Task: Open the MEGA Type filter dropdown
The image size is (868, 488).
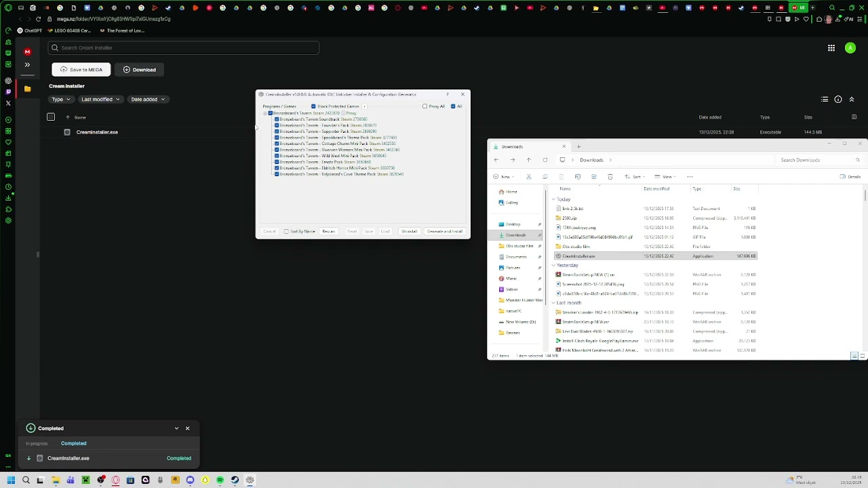Action: point(61,100)
